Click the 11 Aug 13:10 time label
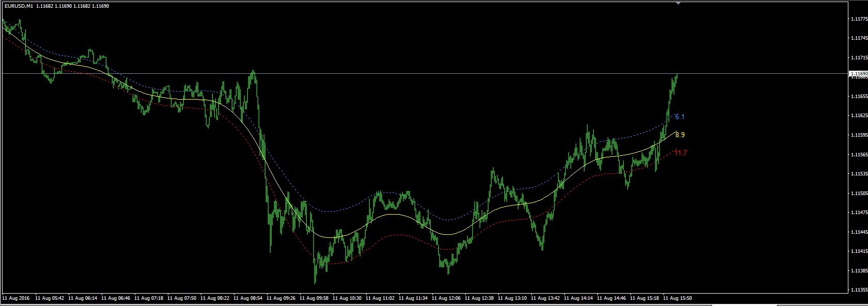The width and height of the screenshot is (868, 306). click(x=513, y=298)
